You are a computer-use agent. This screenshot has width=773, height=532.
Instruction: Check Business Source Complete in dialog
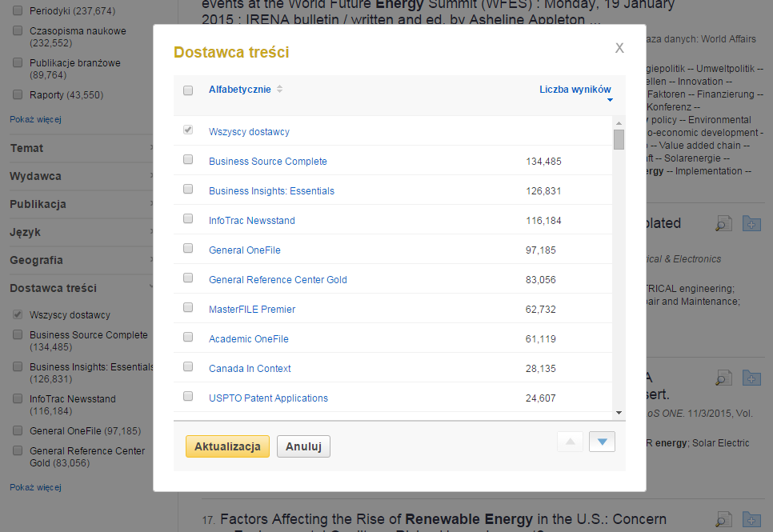click(188, 159)
